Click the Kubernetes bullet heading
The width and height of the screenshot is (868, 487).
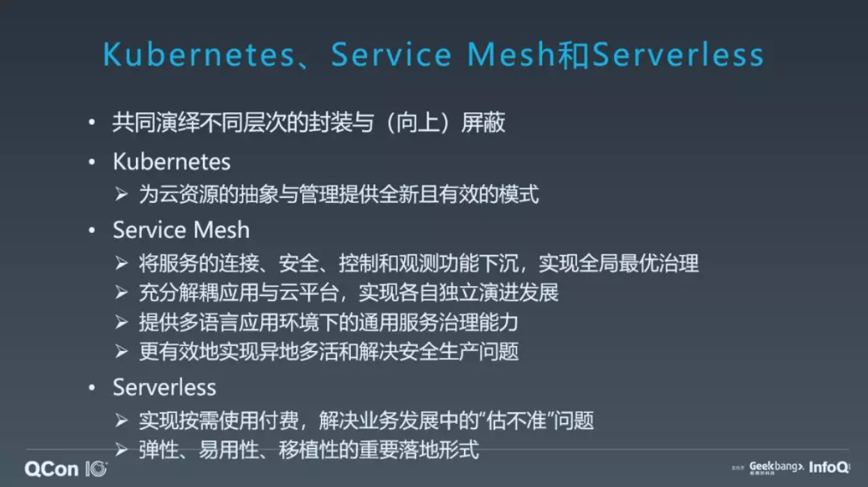pyautogui.click(x=172, y=162)
